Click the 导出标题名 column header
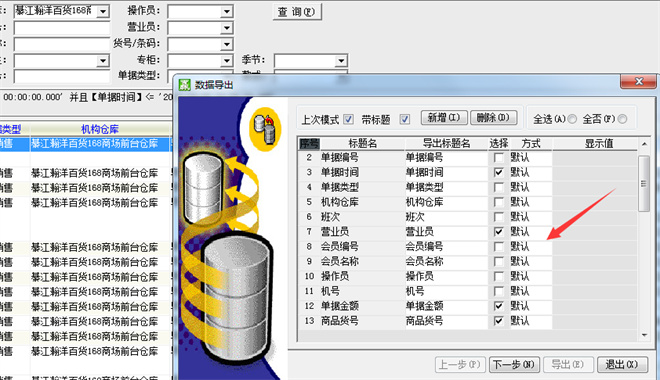The width and height of the screenshot is (660, 380). click(x=446, y=143)
